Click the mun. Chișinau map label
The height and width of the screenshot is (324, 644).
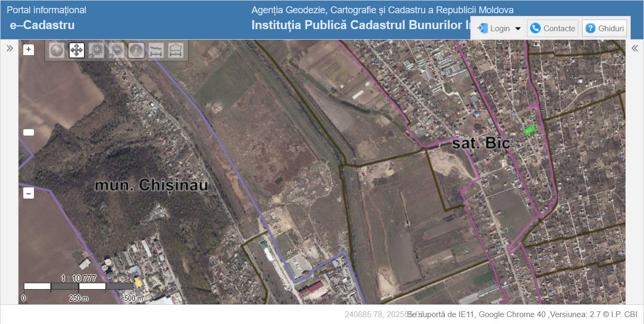tap(151, 185)
